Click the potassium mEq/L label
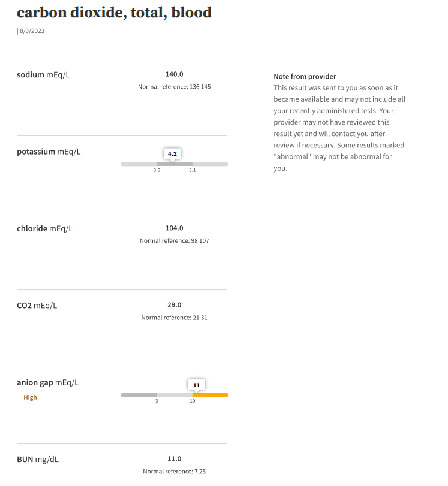This screenshot has height=486, width=448. (49, 152)
